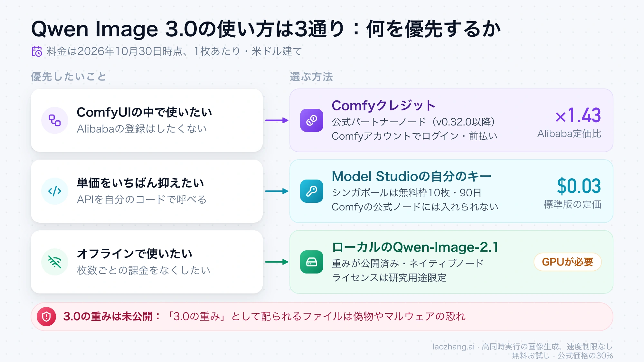Click the green hard drive icon on ローカルのQwen-Image-2.1
644x362 pixels.
click(312, 262)
